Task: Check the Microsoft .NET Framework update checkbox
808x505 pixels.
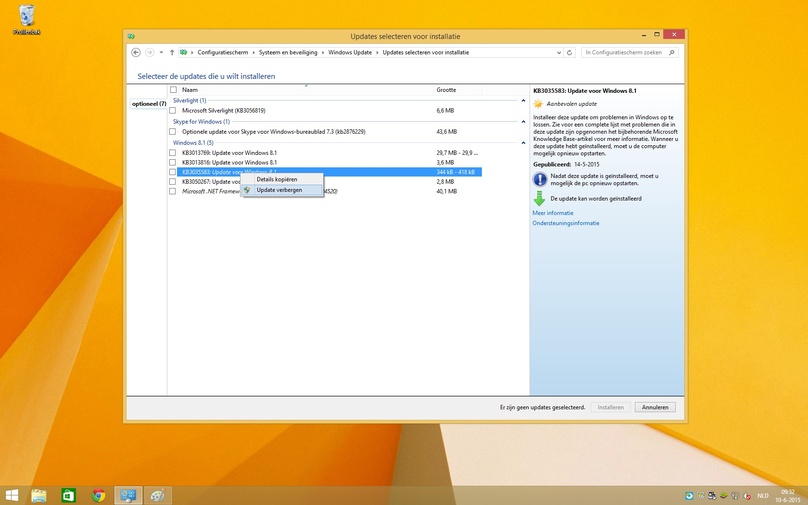Action: (x=173, y=191)
